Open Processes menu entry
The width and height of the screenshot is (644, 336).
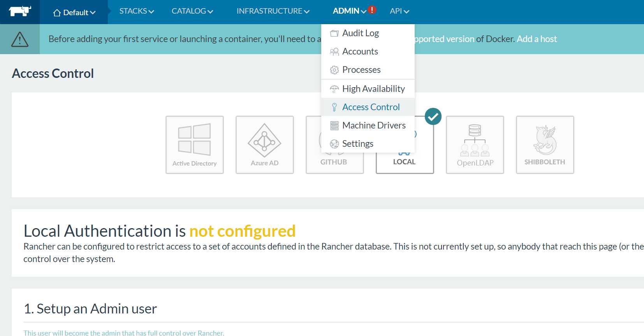pos(368,70)
